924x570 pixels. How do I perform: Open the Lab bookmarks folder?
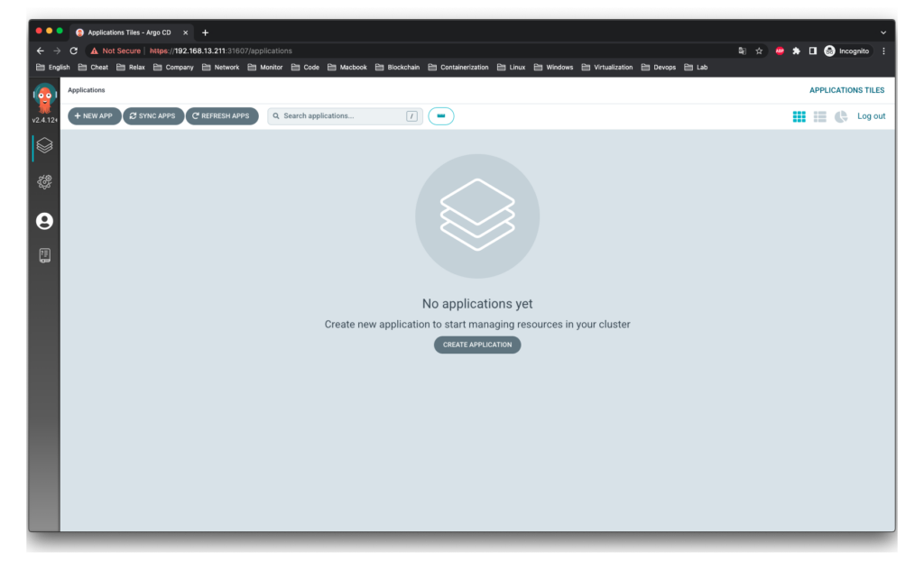point(696,67)
